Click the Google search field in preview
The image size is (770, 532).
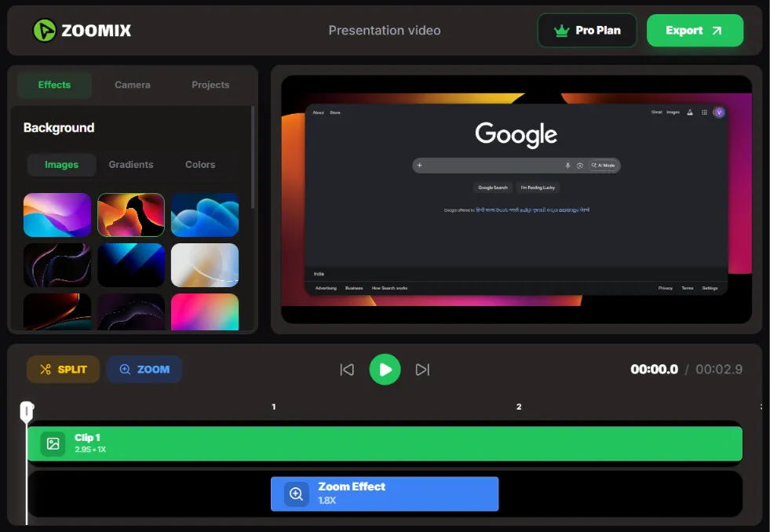coord(516,166)
